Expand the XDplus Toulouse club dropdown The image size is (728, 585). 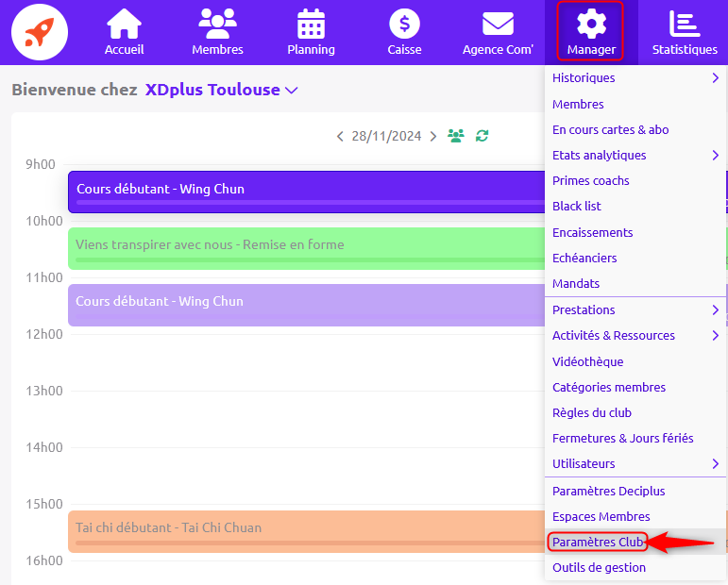(x=292, y=91)
